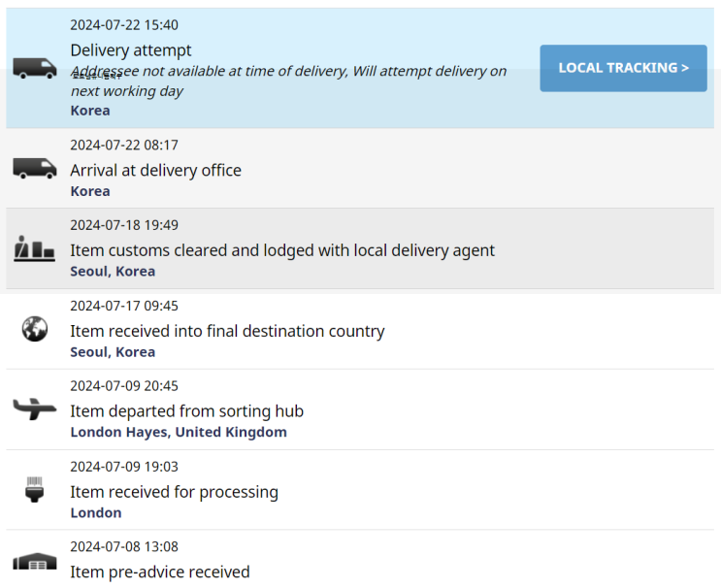Select the Arrival at delivery office entry
This screenshot has width=721, height=588.
pyautogui.click(x=155, y=171)
